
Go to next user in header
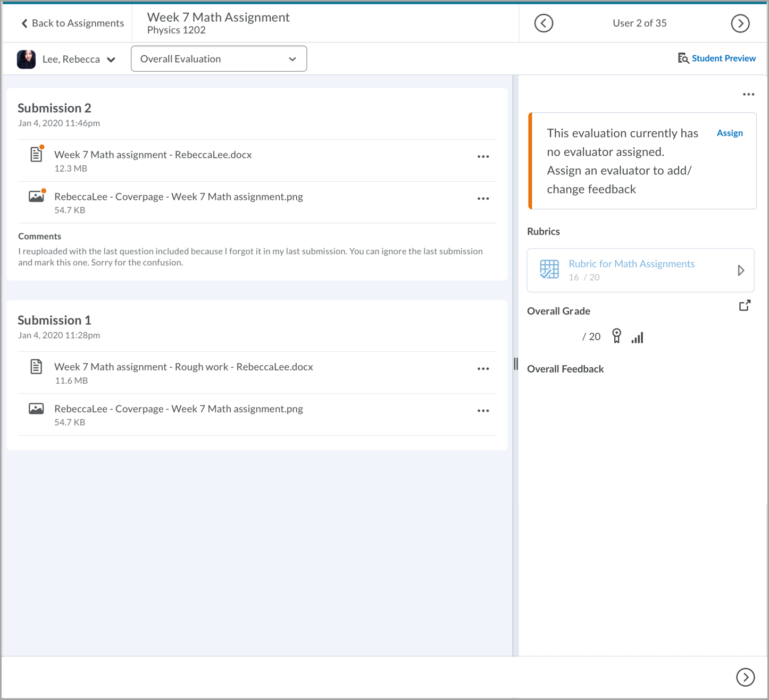click(740, 23)
